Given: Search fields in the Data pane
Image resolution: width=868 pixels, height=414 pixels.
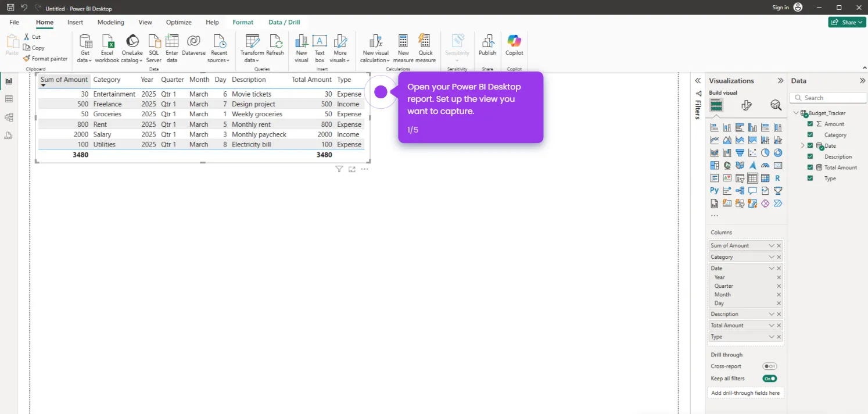Looking at the screenshot, I should click(828, 98).
